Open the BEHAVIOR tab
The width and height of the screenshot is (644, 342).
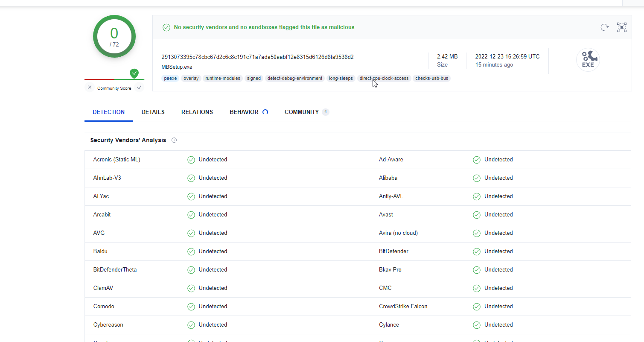pos(244,112)
